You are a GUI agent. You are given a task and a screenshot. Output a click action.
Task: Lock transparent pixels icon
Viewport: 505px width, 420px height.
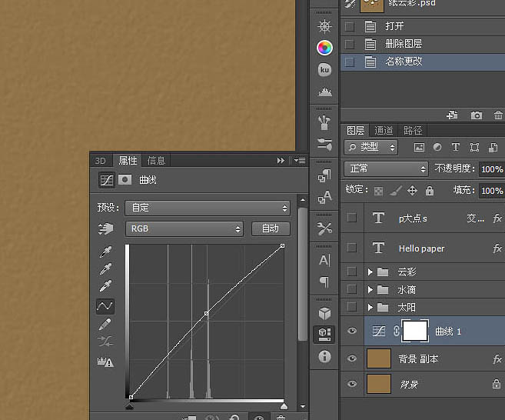pyautogui.click(x=378, y=191)
